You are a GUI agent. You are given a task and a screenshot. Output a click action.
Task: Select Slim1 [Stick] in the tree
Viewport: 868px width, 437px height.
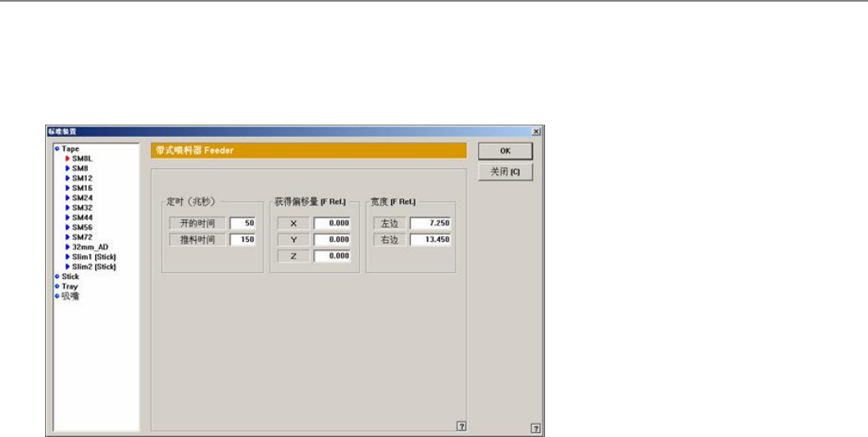[x=93, y=257]
